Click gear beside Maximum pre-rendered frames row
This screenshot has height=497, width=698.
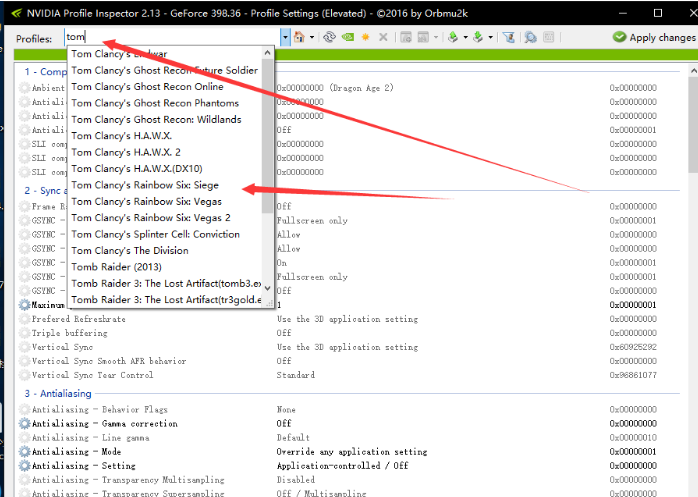click(x=24, y=305)
